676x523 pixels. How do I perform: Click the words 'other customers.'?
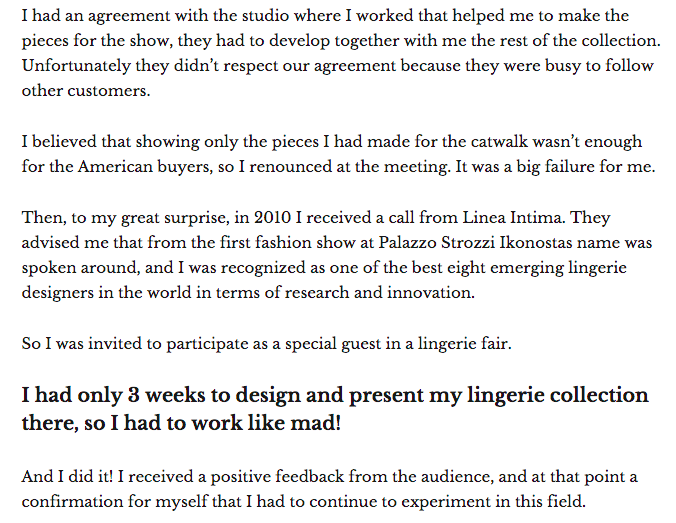[86, 91]
